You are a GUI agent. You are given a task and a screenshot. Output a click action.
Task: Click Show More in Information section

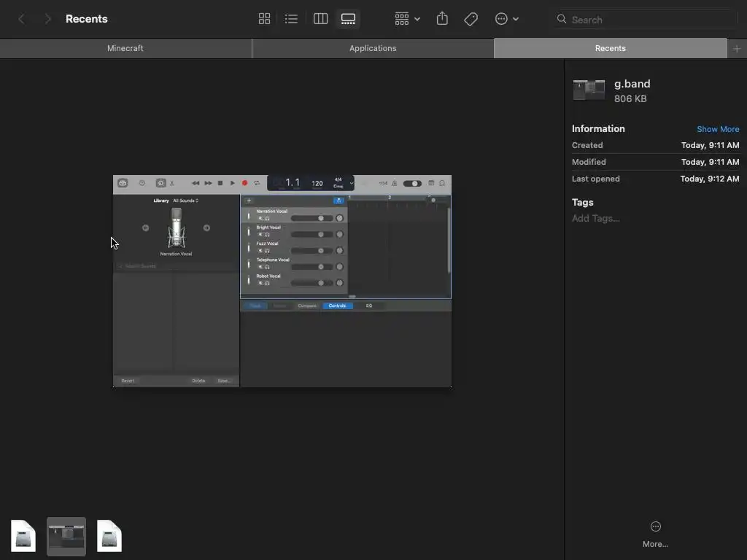718,129
